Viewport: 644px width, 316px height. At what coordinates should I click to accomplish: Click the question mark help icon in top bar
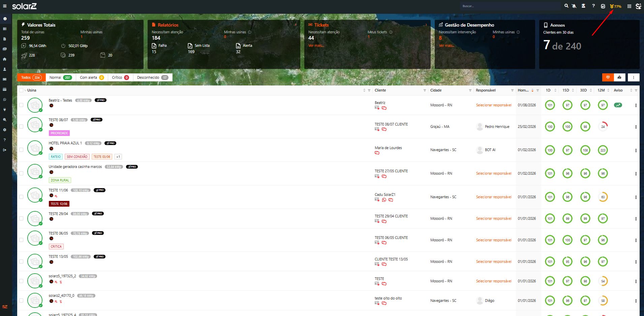(x=593, y=6)
